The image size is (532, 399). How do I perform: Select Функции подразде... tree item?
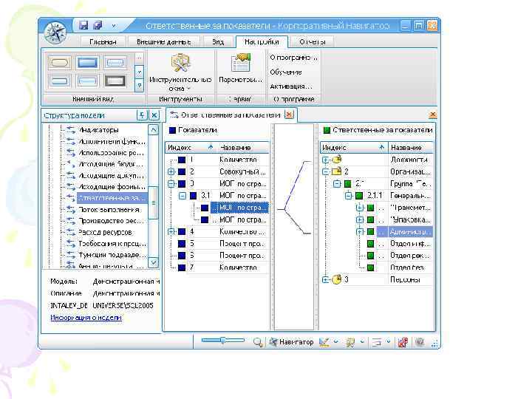pos(112,255)
